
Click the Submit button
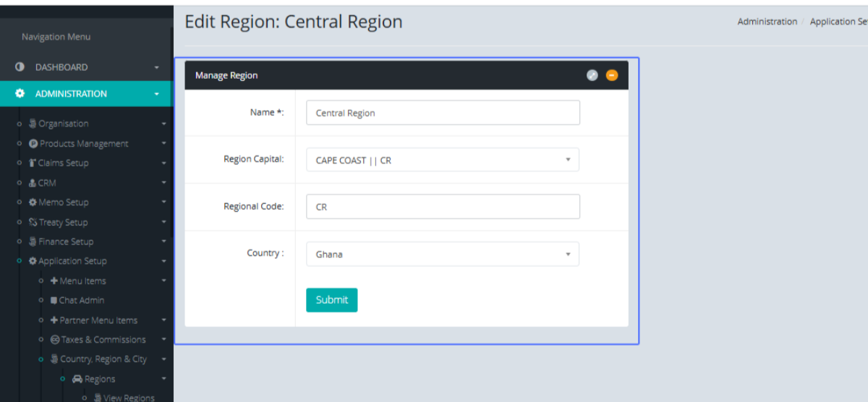[x=331, y=300]
